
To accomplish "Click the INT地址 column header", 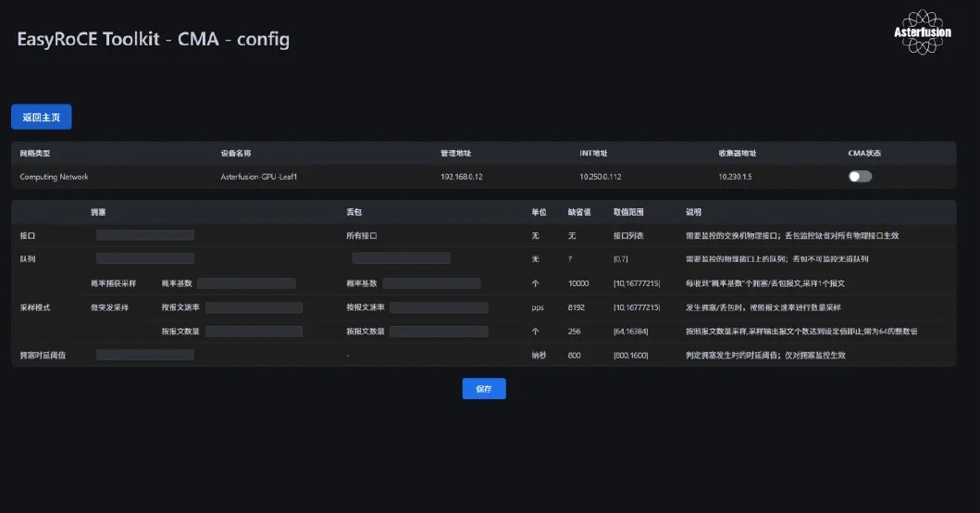I will coord(593,154).
